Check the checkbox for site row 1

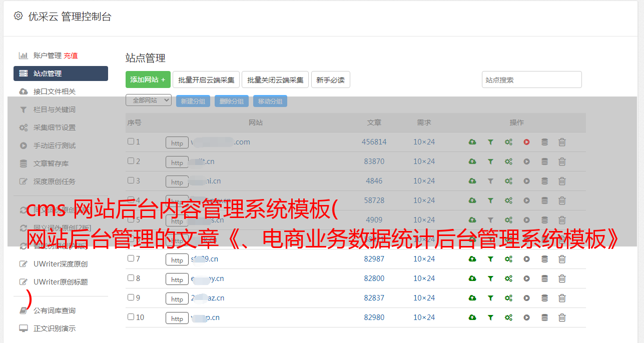[x=131, y=141]
